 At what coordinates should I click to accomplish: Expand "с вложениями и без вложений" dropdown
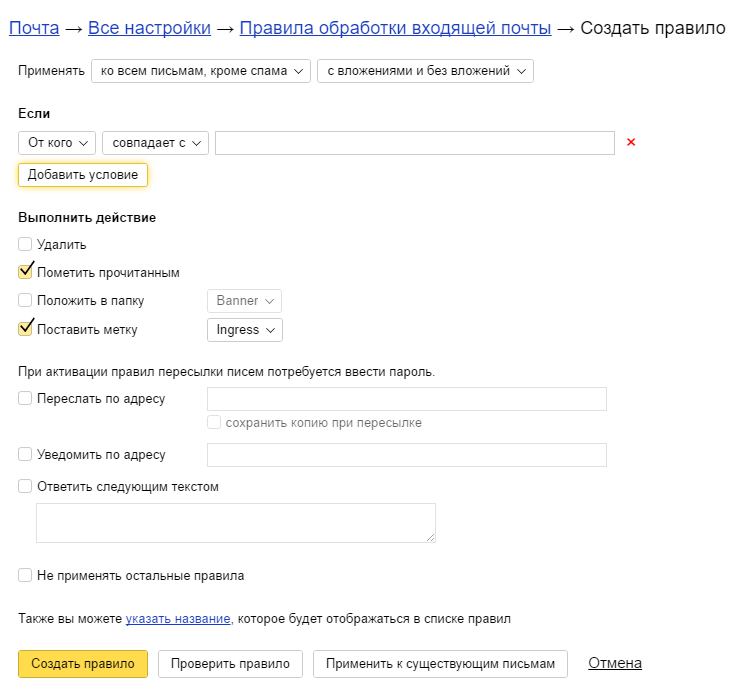[x=425, y=71]
